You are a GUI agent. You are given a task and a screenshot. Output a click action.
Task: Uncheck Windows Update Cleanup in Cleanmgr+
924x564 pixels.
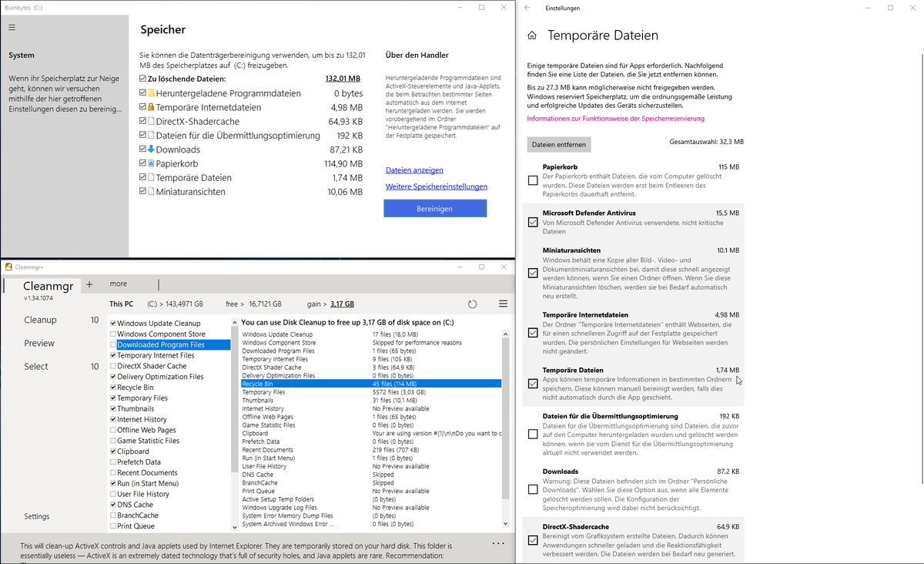pos(113,323)
